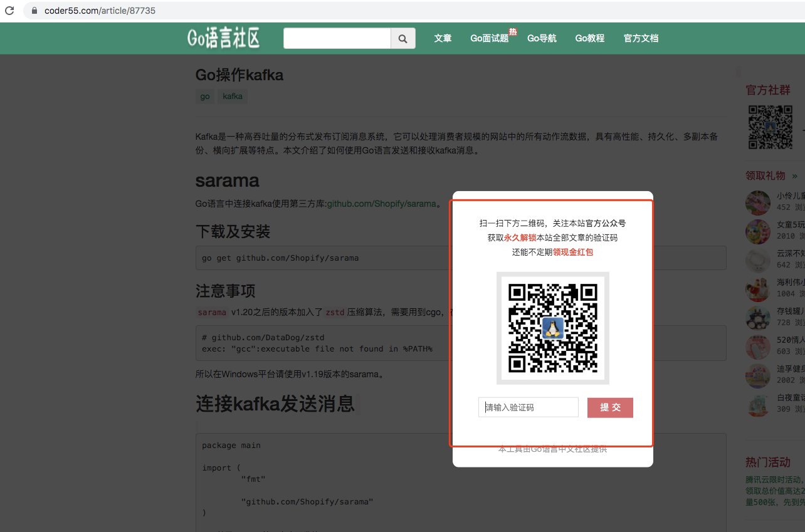Screen dimensions: 805x532
Task: Click the magnifier search button
Action: point(402,38)
